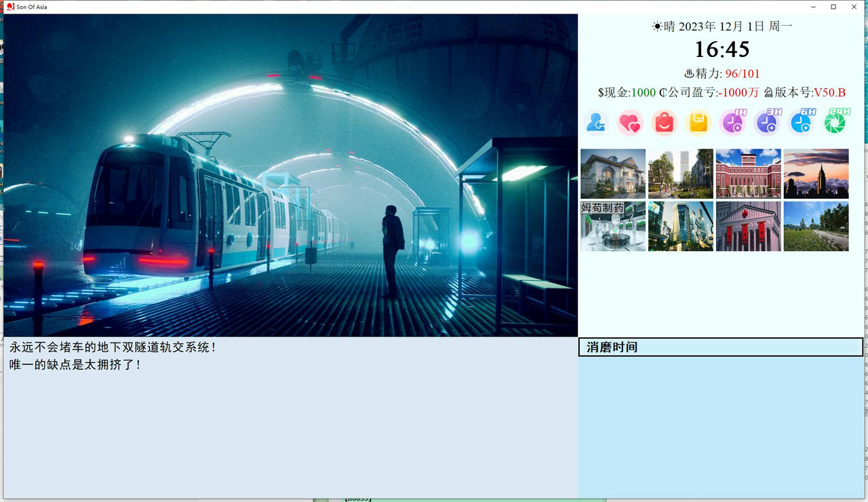Visit the red-brick building location

pos(748,174)
